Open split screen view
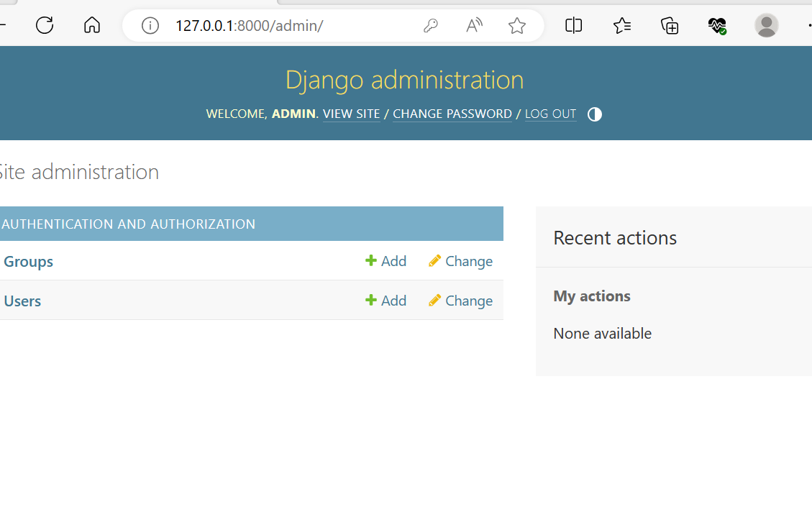 (x=573, y=26)
